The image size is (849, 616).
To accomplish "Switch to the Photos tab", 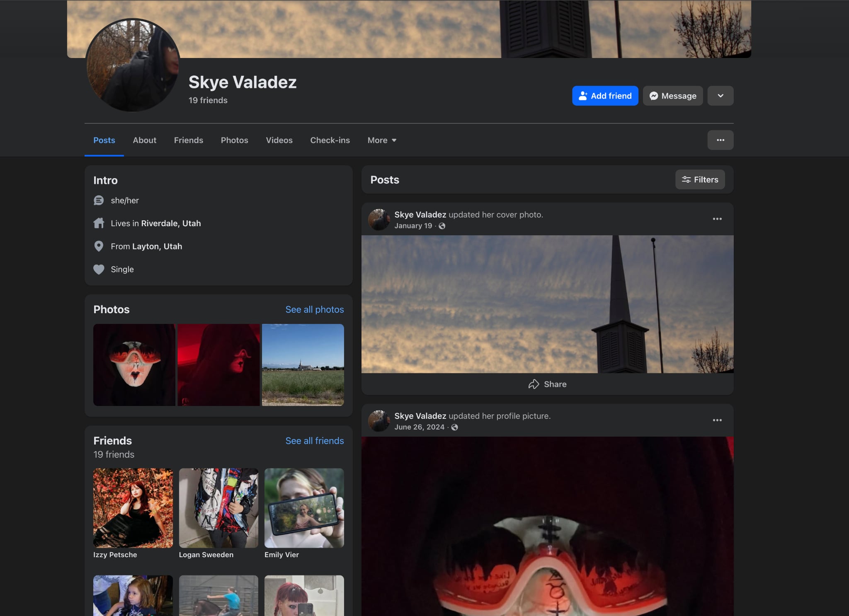I will point(234,140).
